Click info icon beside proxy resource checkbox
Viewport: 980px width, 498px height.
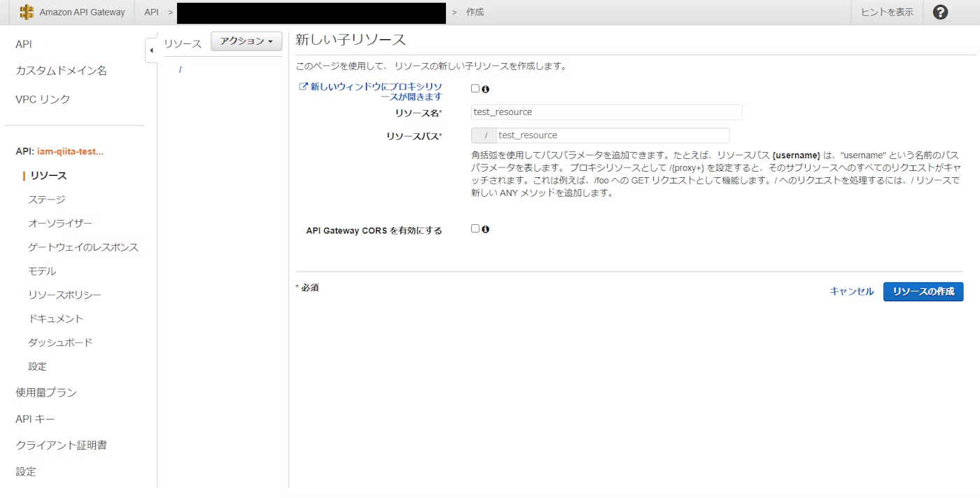485,89
